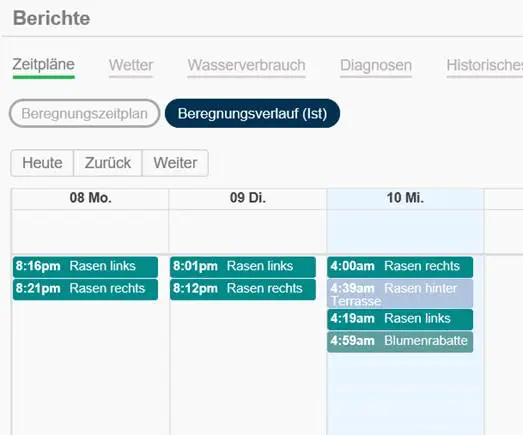
Task: Select Tuesday 8:12pm Rasen rechts event
Action: 243,289
